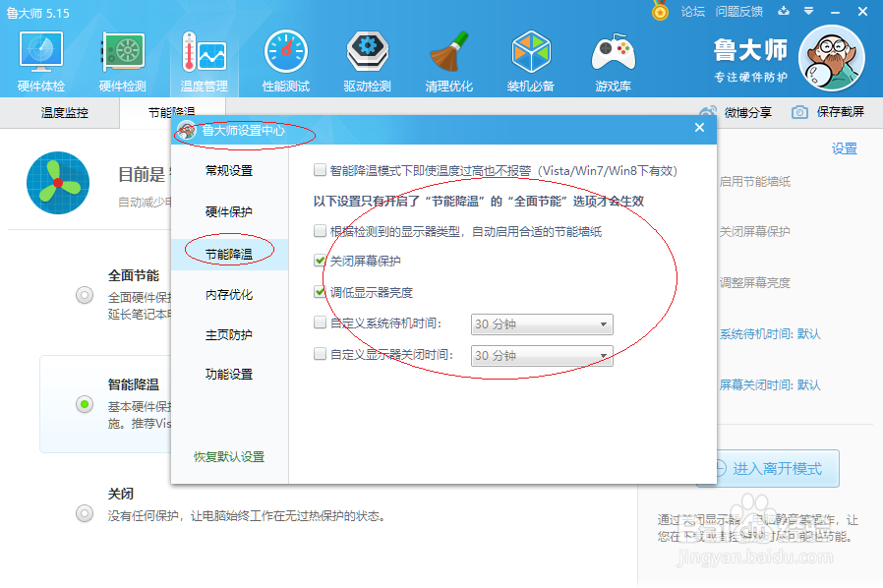Open the main menu triangle in title bar

tap(808, 11)
